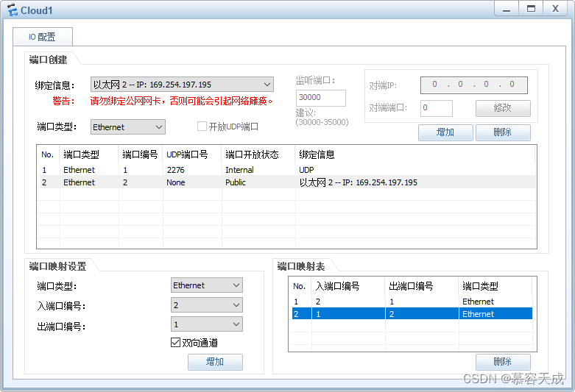
Task: Select port row 1 with UDP 2276
Action: tap(286, 170)
